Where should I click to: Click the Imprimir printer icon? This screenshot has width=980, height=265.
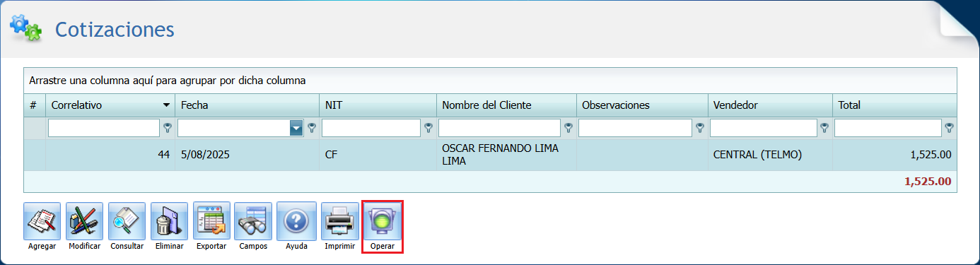point(339,221)
